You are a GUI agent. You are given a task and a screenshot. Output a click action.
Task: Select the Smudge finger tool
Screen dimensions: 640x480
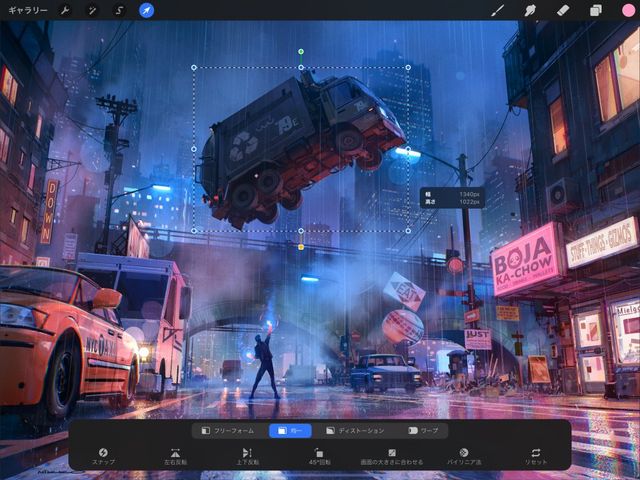coord(530,10)
